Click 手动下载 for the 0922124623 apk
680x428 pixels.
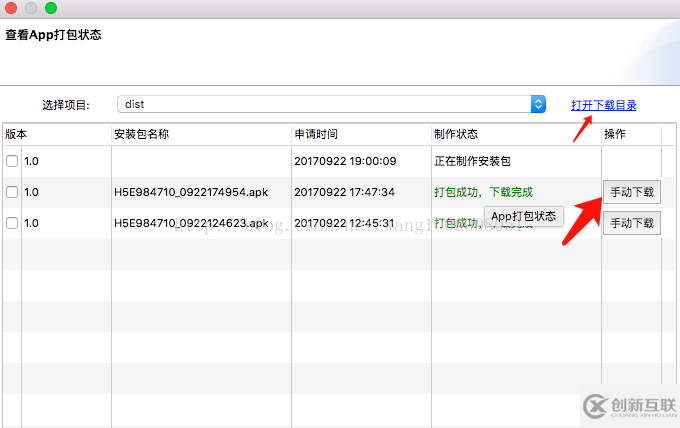[631, 223]
